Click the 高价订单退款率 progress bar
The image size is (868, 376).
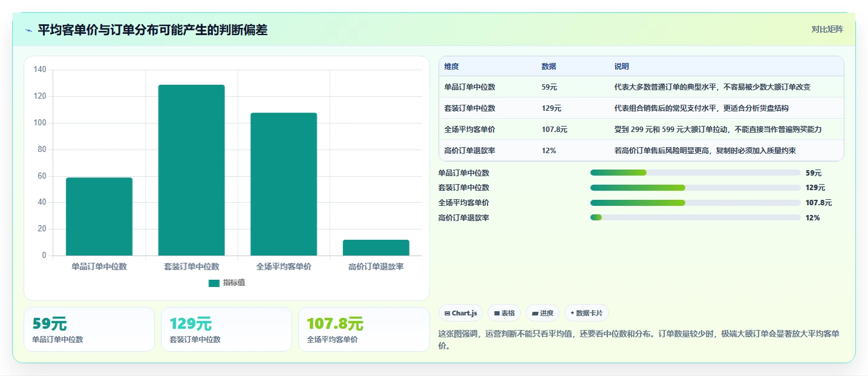pyautogui.click(x=696, y=217)
